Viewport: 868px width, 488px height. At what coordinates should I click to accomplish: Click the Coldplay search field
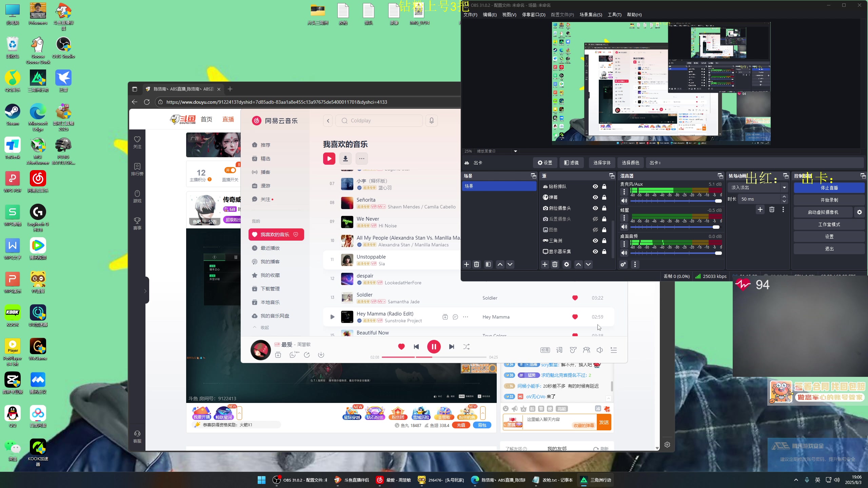[x=379, y=121]
